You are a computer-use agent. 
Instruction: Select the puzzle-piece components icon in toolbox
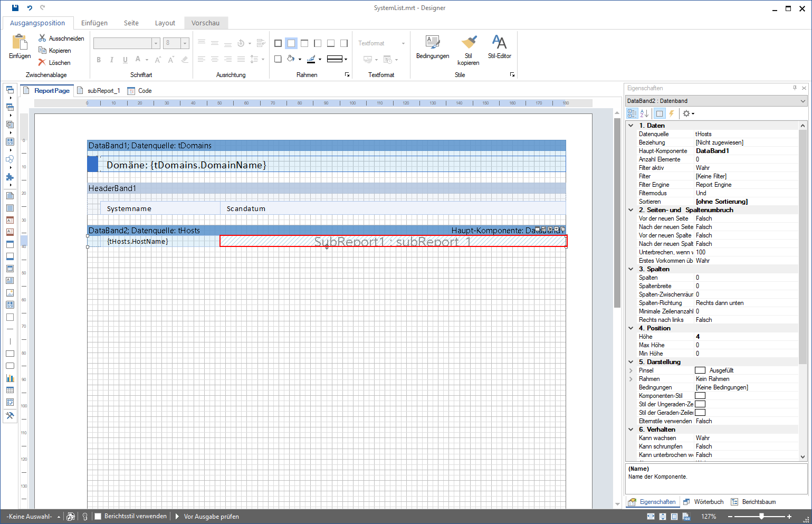pyautogui.click(x=10, y=177)
